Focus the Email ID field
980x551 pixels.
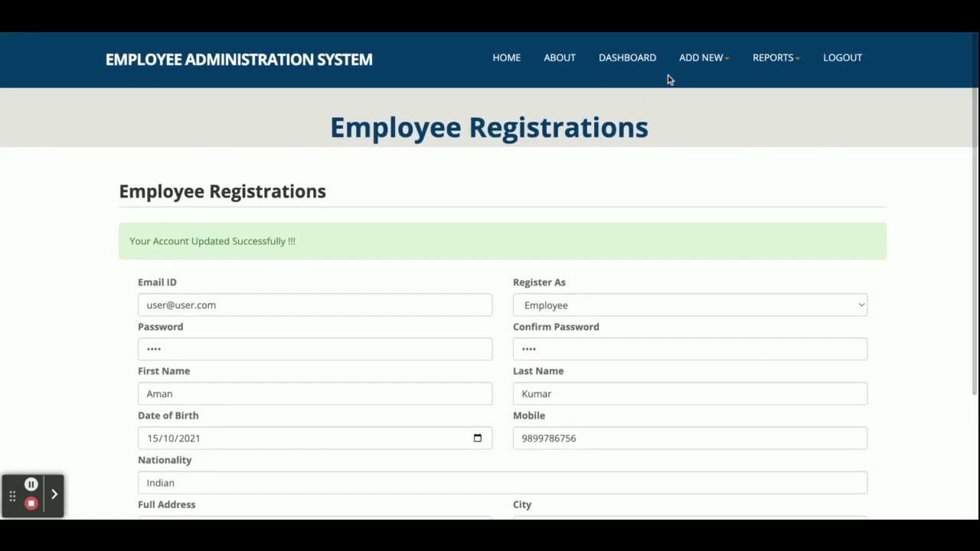point(315,305)
